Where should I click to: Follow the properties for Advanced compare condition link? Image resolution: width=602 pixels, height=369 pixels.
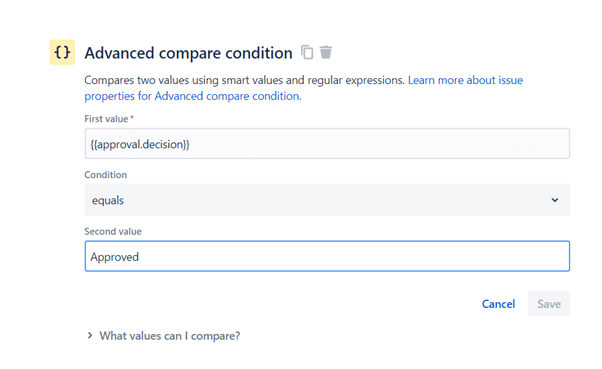193,96
